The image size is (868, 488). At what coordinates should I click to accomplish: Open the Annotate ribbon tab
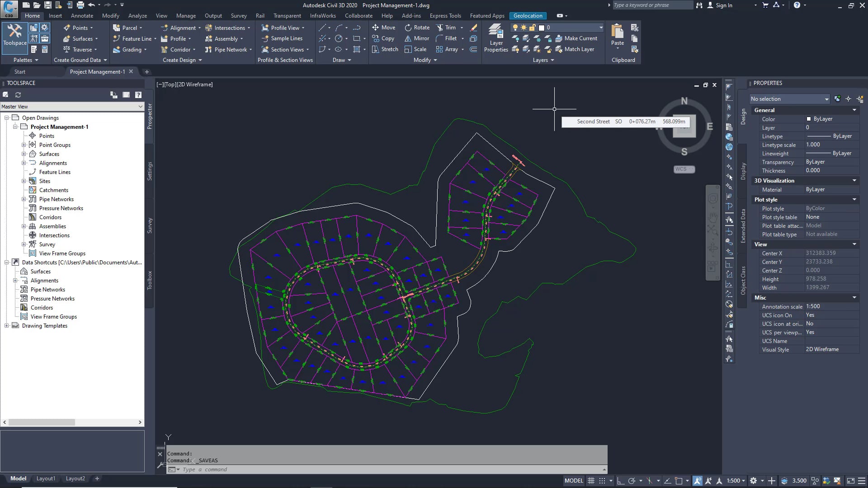(x=82, y=16)
